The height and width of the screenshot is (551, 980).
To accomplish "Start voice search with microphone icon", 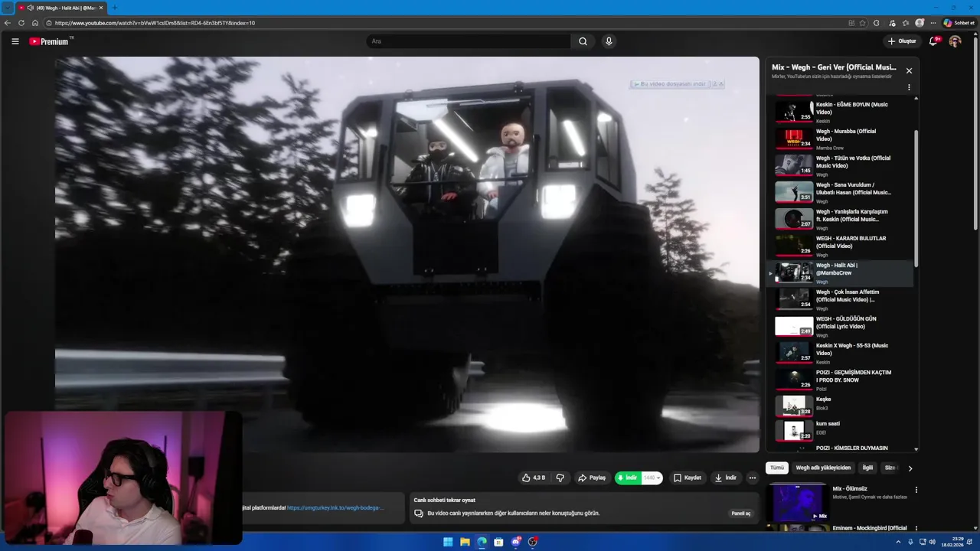I will pos(609,41).
